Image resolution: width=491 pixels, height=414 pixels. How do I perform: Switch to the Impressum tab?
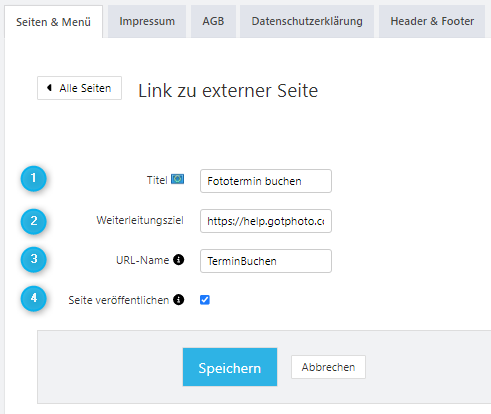pos(147,21)
